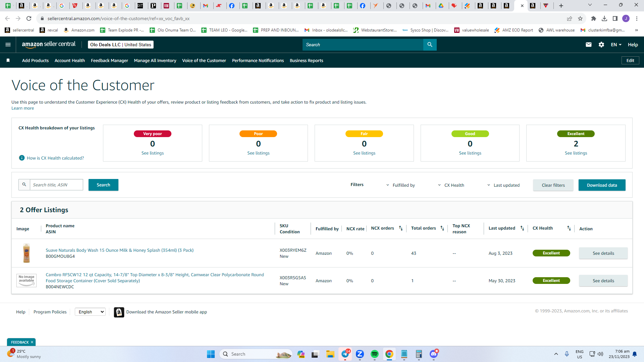Open the Seller Central hamburger menu

pyautogui.click(x=8, y=45)
